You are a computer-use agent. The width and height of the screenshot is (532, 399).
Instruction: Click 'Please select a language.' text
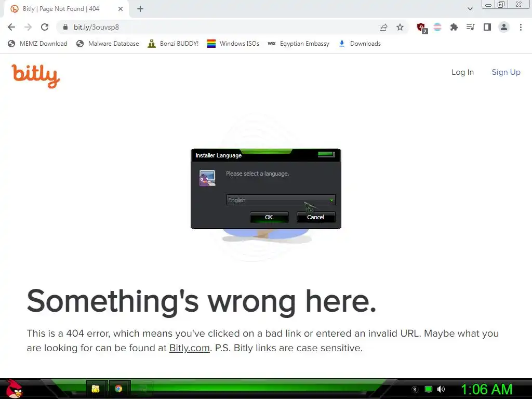tap(258, 174)
